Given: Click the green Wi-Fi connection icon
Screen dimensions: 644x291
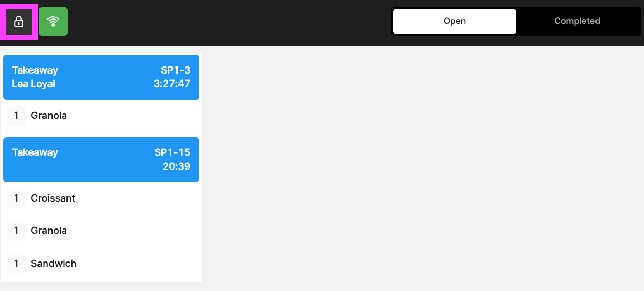Looking at the screenshot, I should [x=53, y=21].
